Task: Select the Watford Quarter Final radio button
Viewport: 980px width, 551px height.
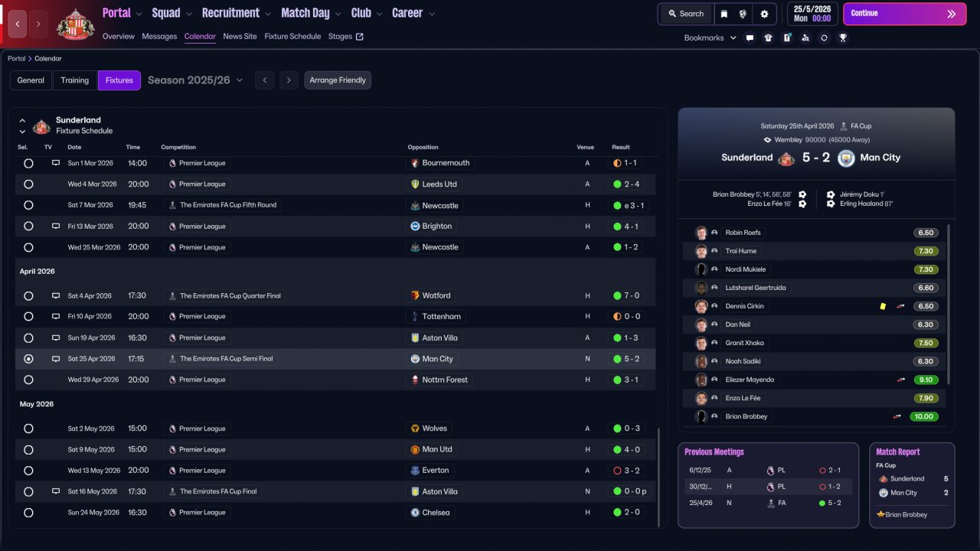Action: pyautogui.click(x=28, y=295)
